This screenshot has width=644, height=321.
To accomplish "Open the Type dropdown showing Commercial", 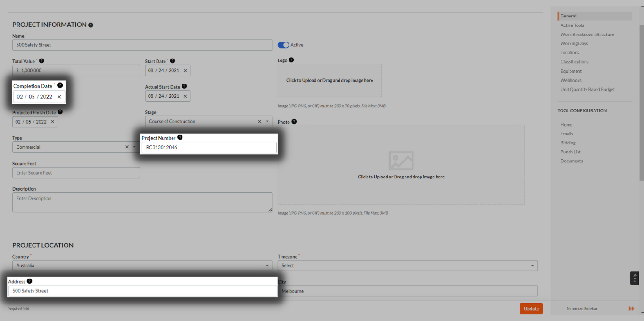I will [x=133, y=147].
